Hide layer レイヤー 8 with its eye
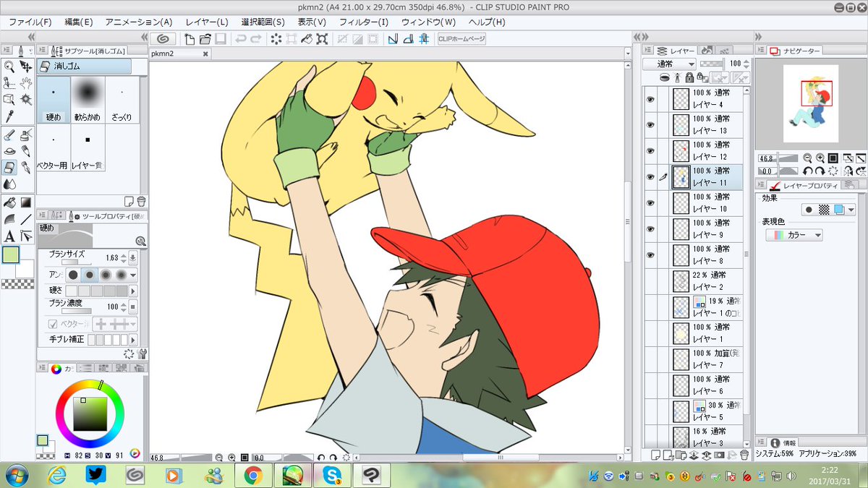The width and height of the screenshot is (868, 488). 650,255
